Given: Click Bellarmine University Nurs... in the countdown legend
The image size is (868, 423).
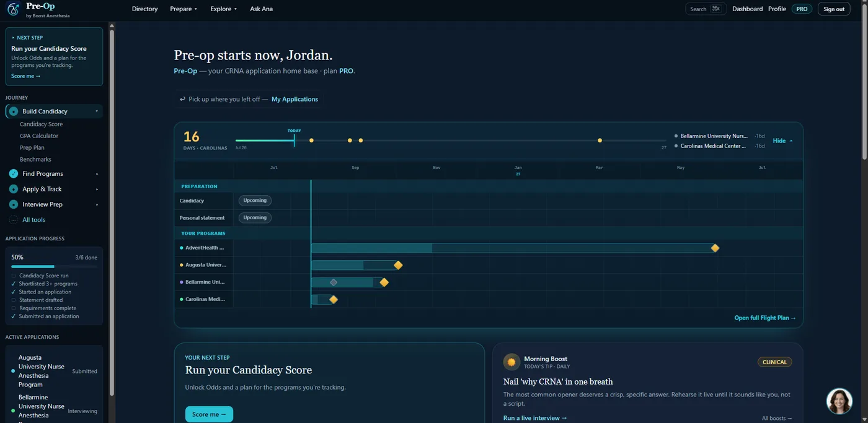Looking at the screenshot, I should (714, 136).
